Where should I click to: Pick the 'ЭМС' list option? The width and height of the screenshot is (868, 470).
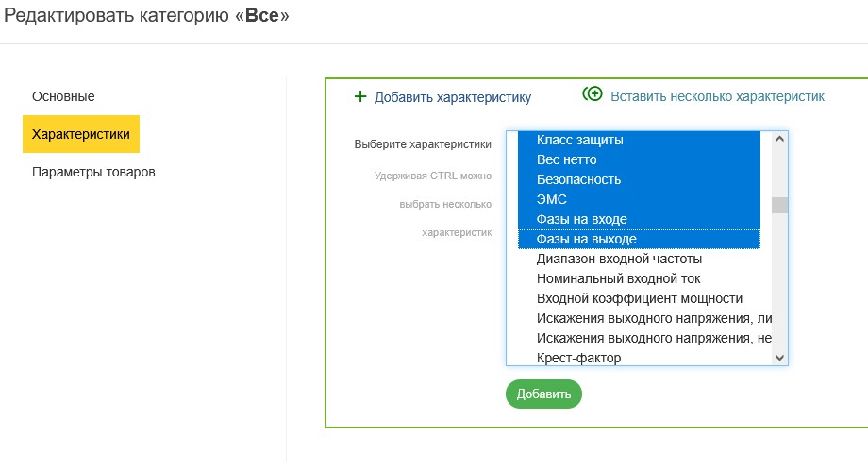[x=552, y=199]
